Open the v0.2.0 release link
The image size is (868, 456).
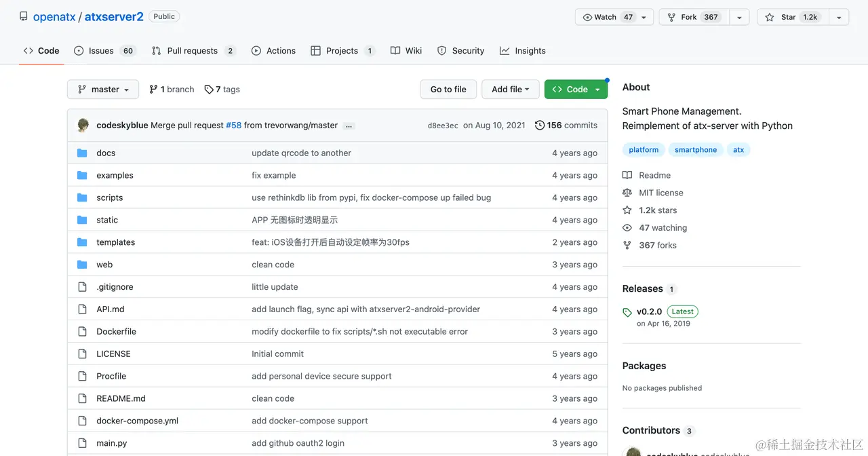point(649,312)
